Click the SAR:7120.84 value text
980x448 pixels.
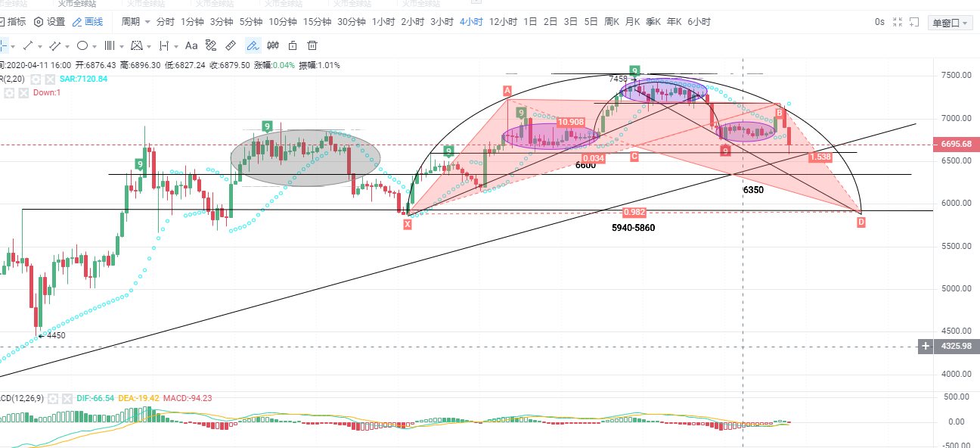pos(83,79)
